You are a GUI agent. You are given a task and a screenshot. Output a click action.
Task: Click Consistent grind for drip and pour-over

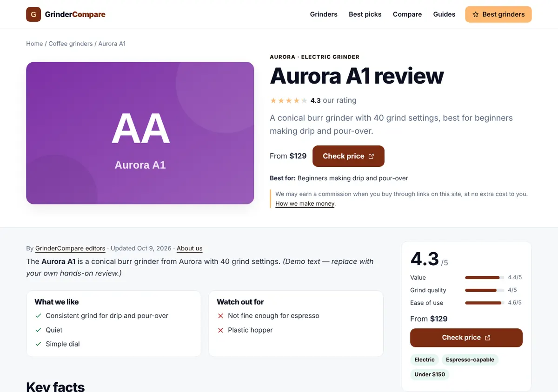click(x=107, y=316)
